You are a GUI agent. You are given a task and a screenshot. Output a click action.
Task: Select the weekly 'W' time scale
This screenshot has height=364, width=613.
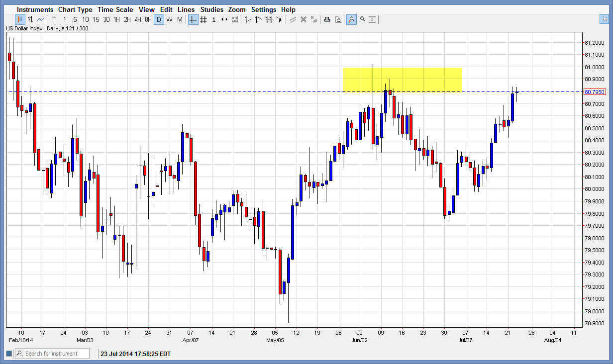[169, 19]
